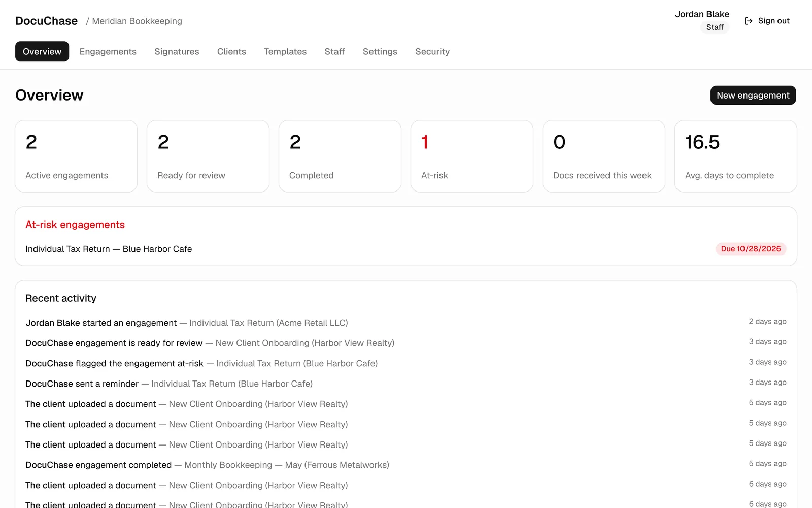
Task: Open the Jordan Blake started an engagement activity
Action: click(406, 323)
